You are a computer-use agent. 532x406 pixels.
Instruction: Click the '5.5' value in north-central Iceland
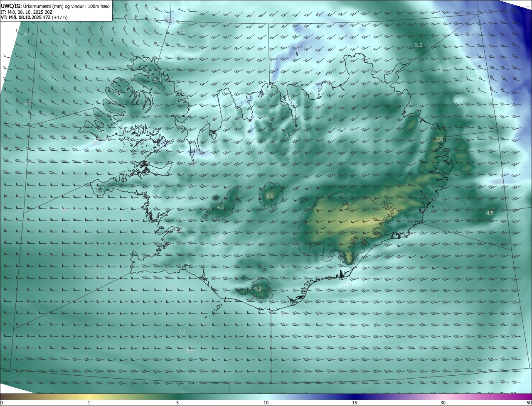[289, 135]
